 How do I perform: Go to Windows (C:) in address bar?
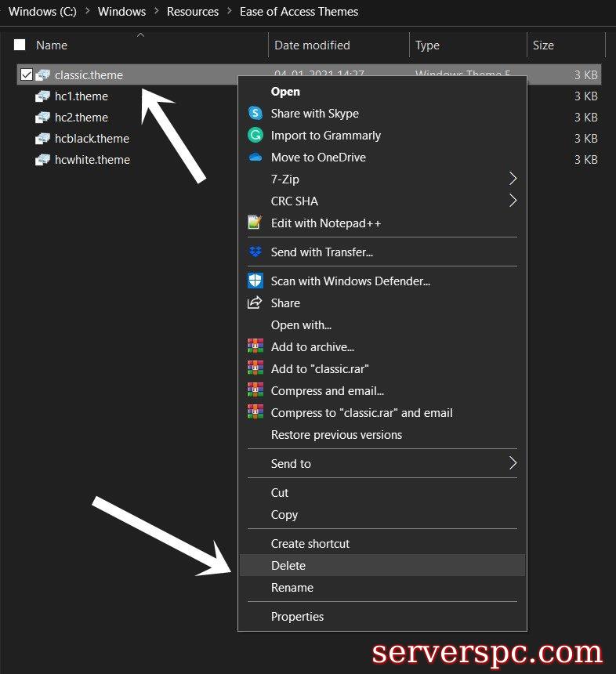[42, 12]
